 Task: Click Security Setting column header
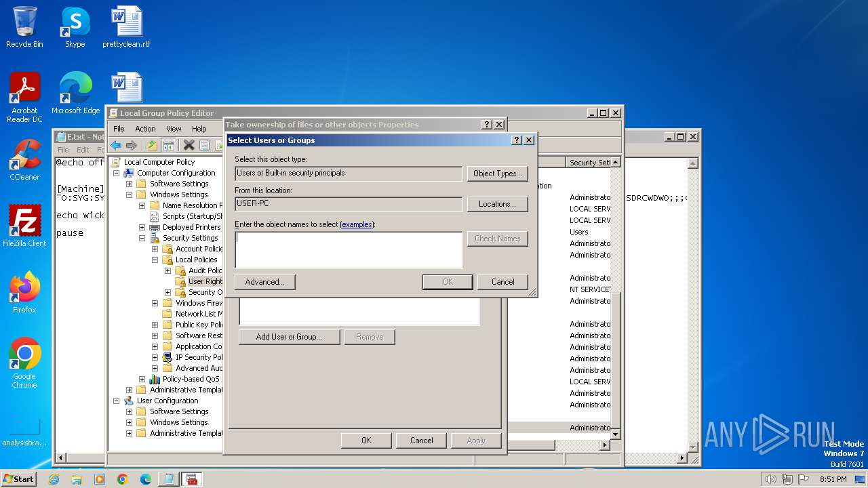pyautogui.click(x=588, y=163)
